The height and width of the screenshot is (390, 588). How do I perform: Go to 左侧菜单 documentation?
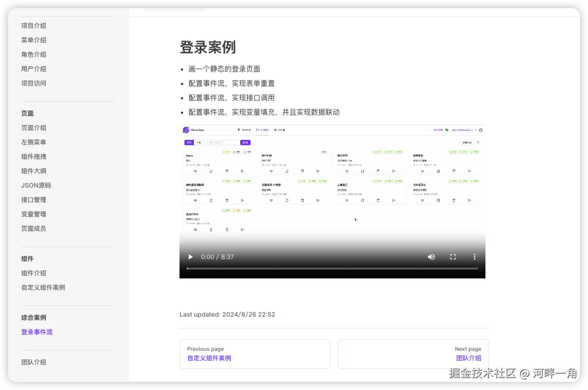(34, 142)
